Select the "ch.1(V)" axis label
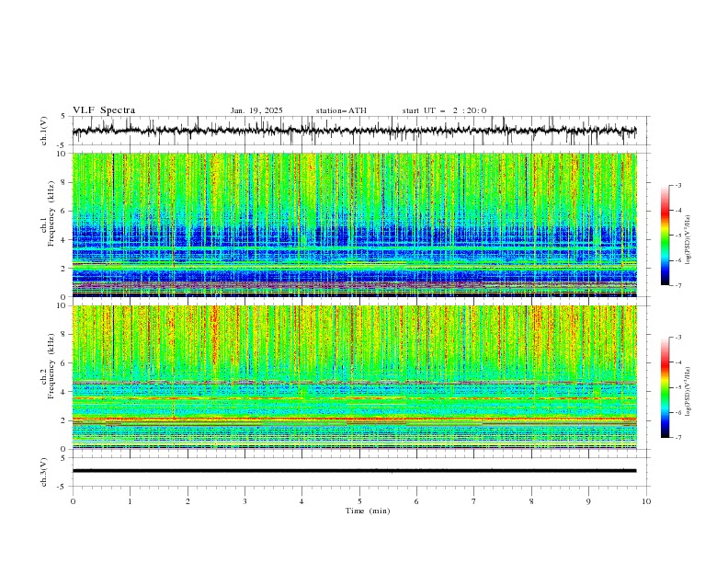The height and width of the screenshot is (563, 728). [44, 131]
